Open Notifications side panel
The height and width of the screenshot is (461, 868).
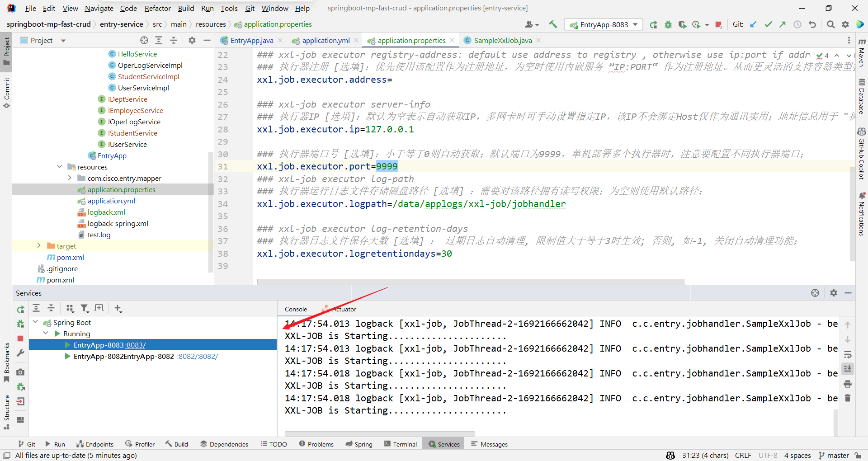click(862, 214)
